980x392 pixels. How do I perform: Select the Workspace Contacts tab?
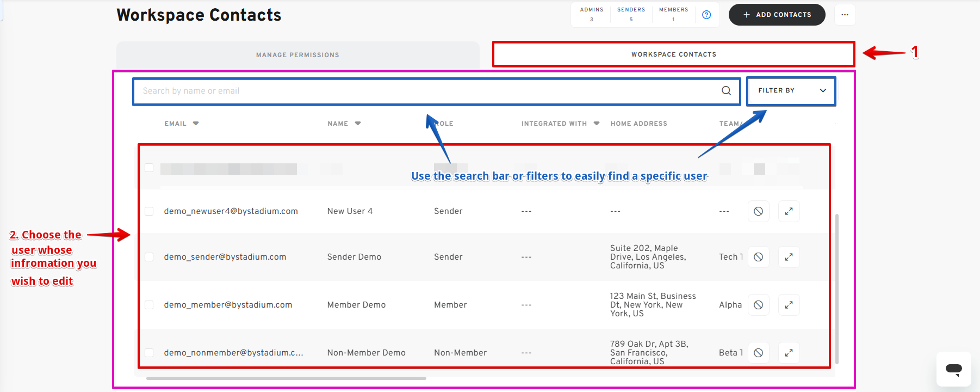click(673, 54)
